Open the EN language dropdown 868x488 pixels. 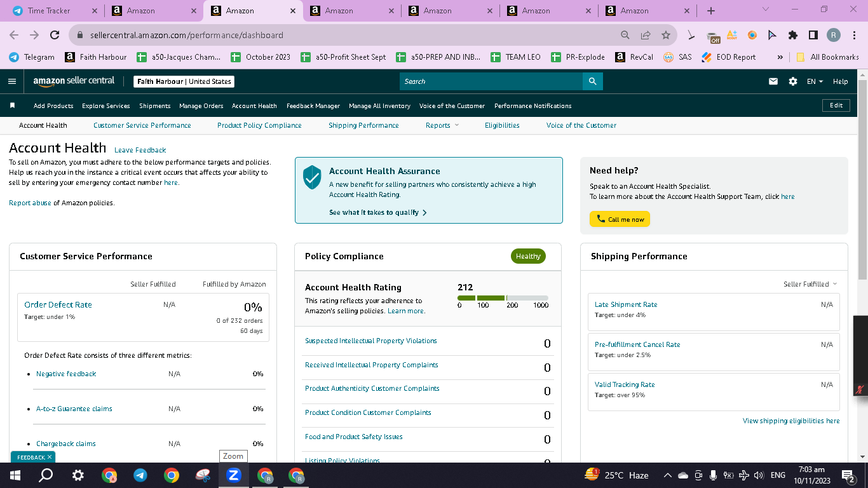[x=815, y=81]
